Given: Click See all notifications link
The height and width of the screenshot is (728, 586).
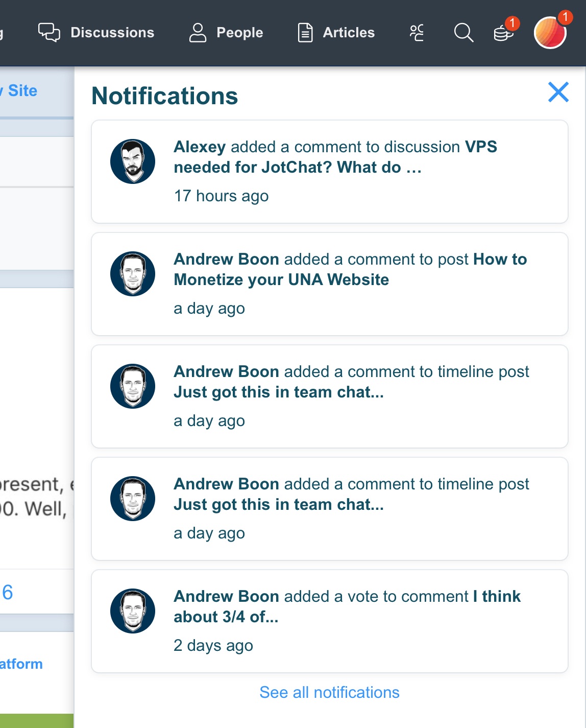Looking at the screenshot, I should 329,692.
